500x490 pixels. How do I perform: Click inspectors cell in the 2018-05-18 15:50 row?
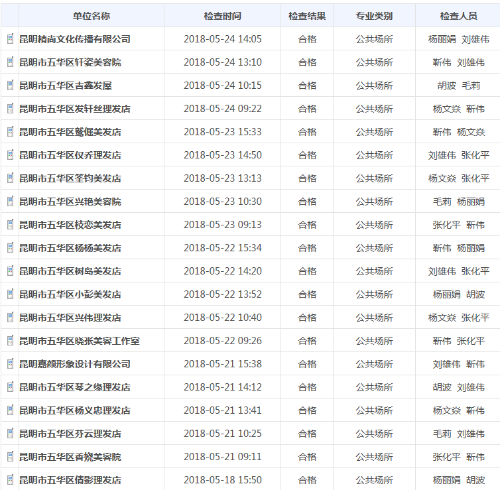tap(458, 480)
